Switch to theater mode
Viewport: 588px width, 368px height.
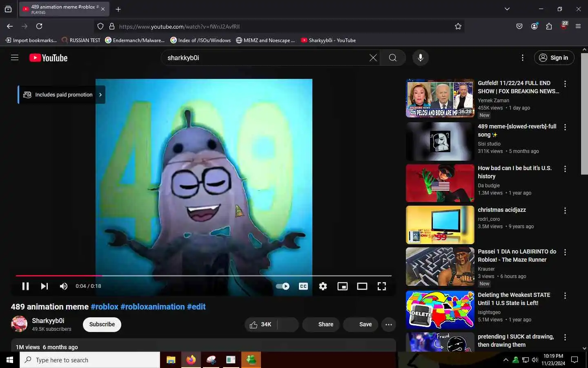[x=362, y=286]
